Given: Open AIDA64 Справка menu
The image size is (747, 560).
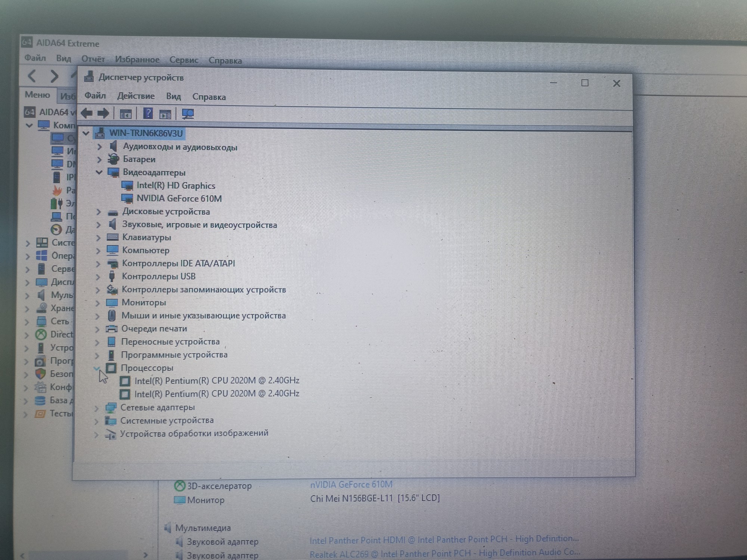Looking at the screenshot, I should pos(225,60).
